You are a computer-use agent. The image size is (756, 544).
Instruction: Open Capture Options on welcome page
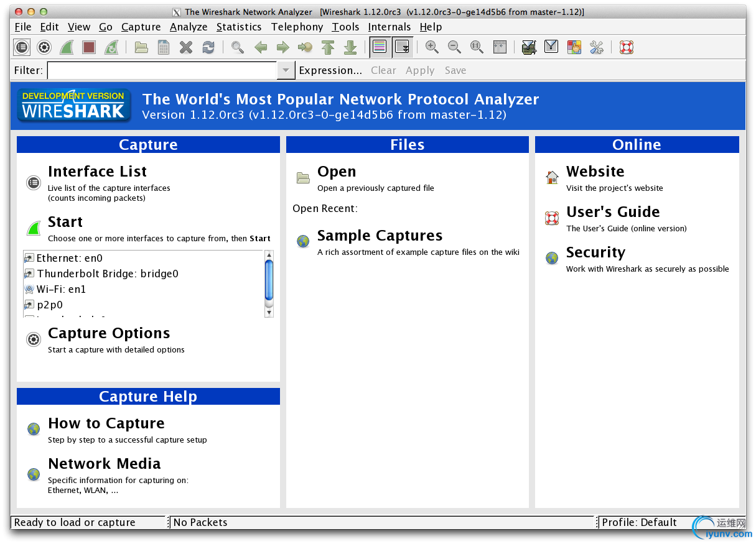pos(109,333)
